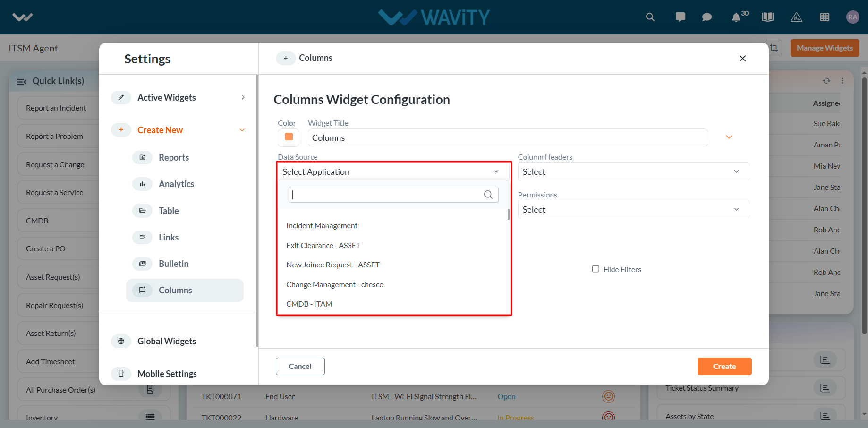Click the orange Create button
The image size is (868, 428).
(724, 366)
